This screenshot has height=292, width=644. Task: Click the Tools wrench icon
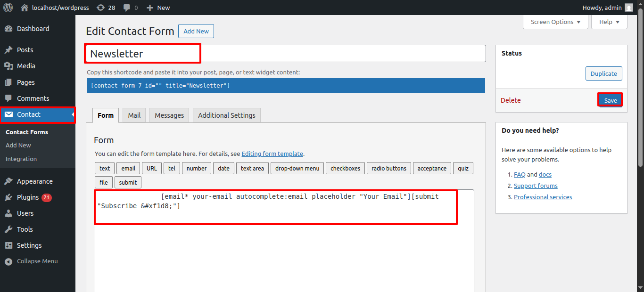8,229
